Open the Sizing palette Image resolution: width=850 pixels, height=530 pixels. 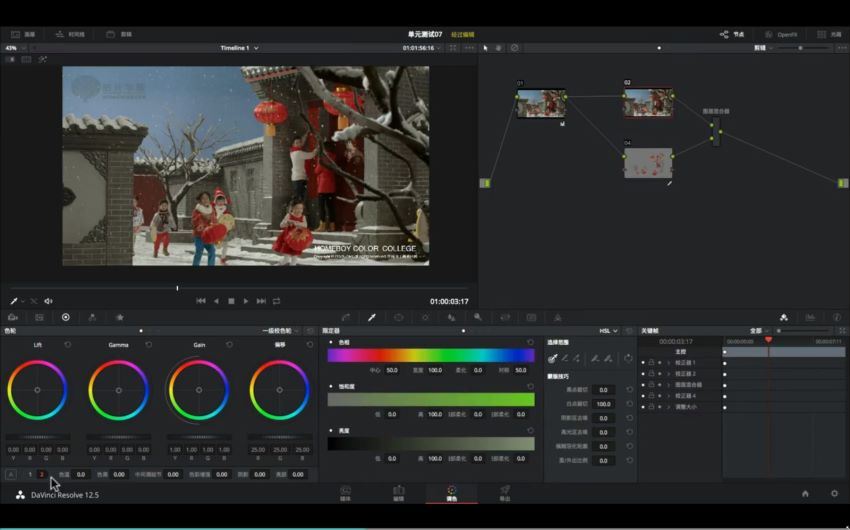[505, 318]
